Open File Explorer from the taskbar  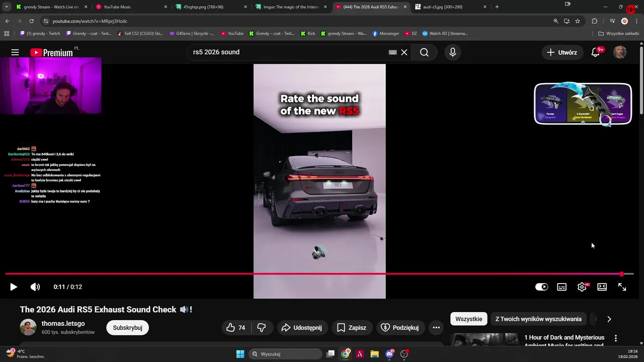pos(375,354)
